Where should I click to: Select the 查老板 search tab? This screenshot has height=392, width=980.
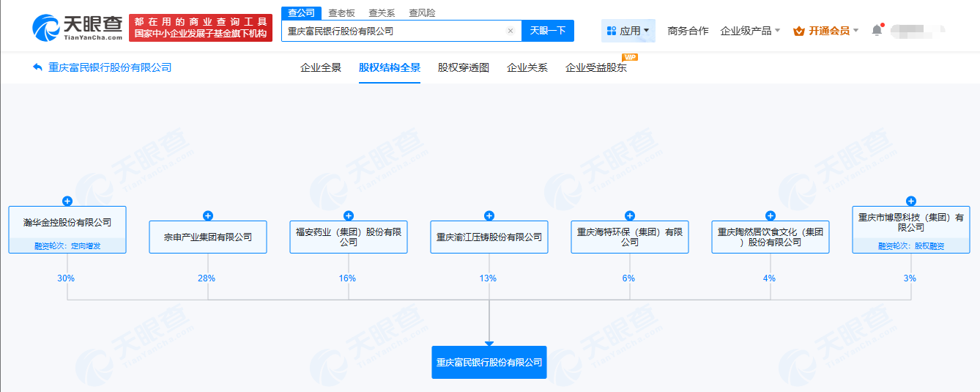point(342,13)
